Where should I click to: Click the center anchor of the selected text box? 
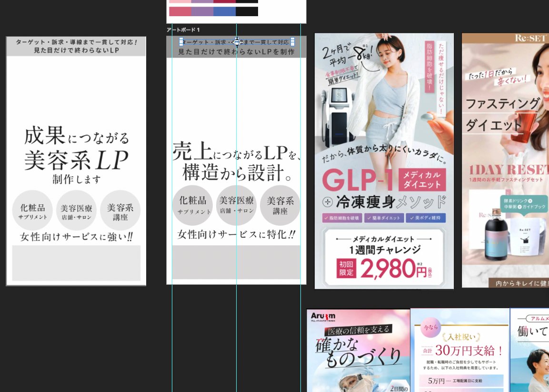(x=237, y=42)
